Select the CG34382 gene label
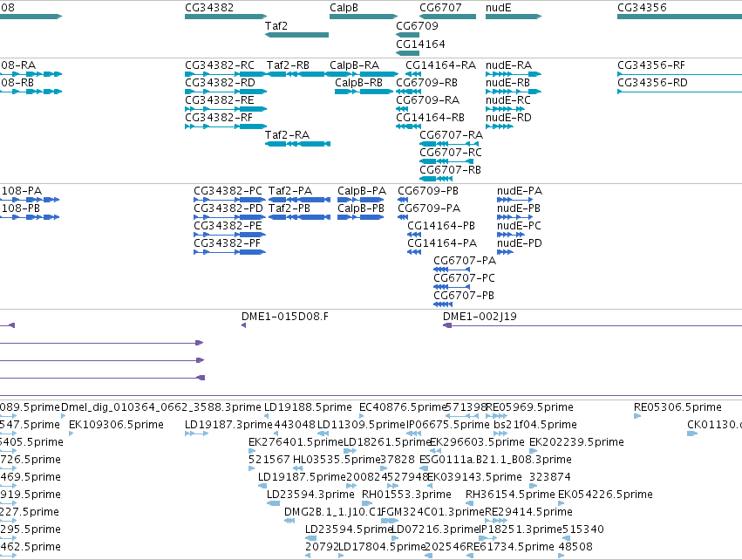742x560 pixels. coord(209,8)
